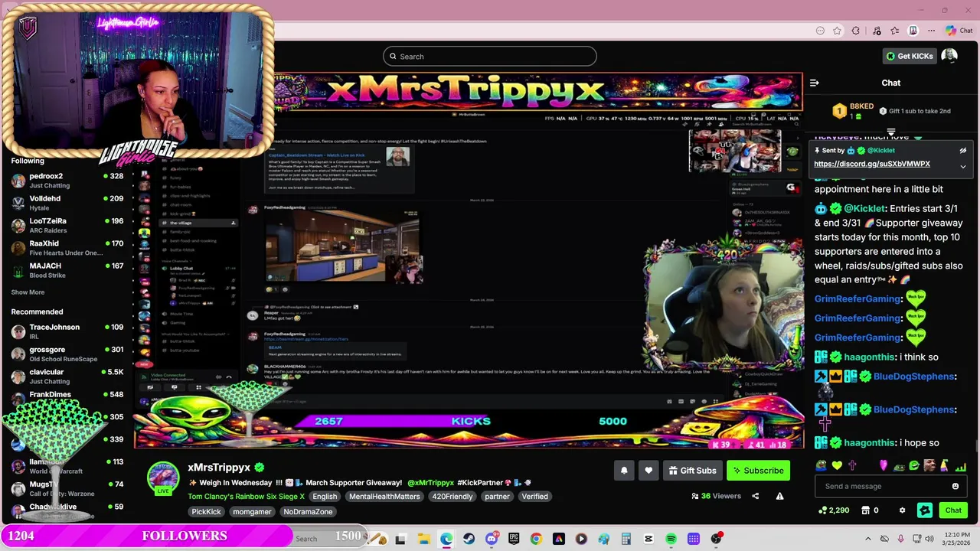
Task: Select the 420Friendly tag
Action: 452,497
